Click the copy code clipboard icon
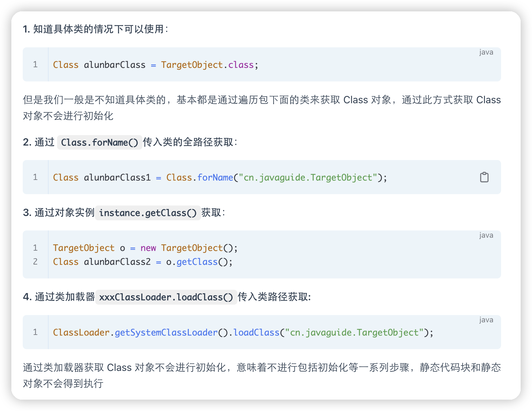The height and width of the screenshot is (411, 532). 484,177
